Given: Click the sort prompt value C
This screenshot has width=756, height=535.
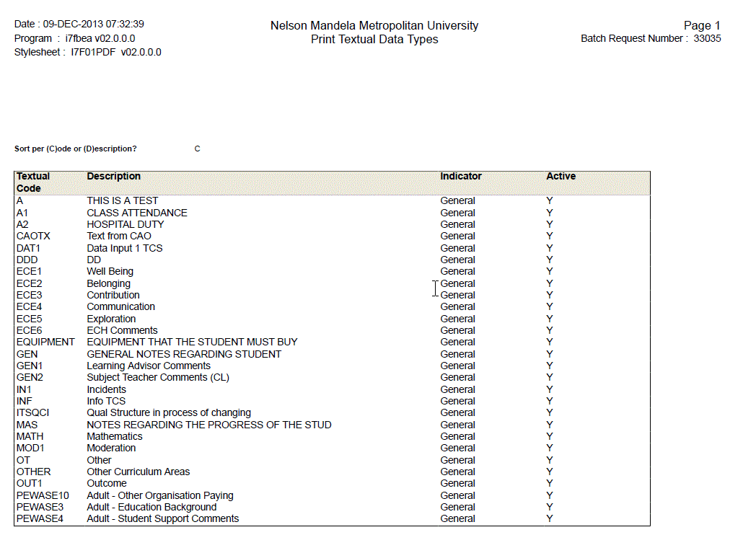Looking at the screenshot, I should point(197,149).
